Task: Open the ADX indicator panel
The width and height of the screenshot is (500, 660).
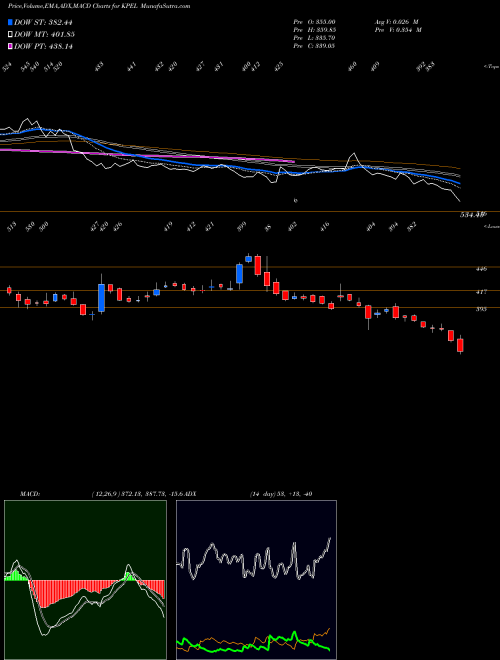Action: (x=256, y=580)
